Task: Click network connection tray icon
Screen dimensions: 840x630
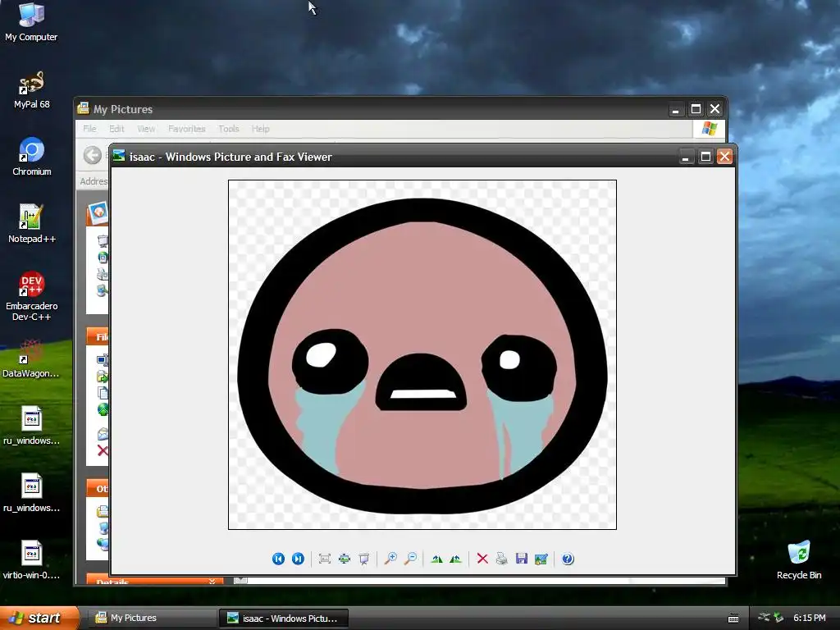Action: (x=764, y=618)
